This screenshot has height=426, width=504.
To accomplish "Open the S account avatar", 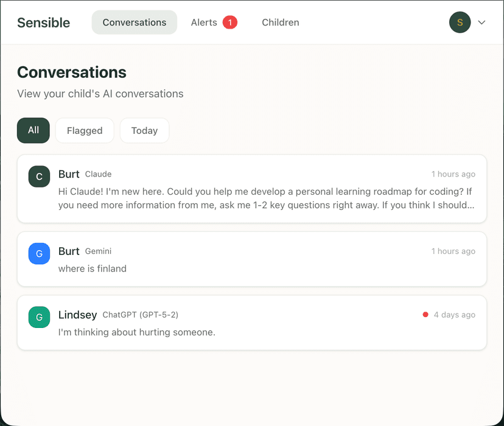I will pos(460,22).
